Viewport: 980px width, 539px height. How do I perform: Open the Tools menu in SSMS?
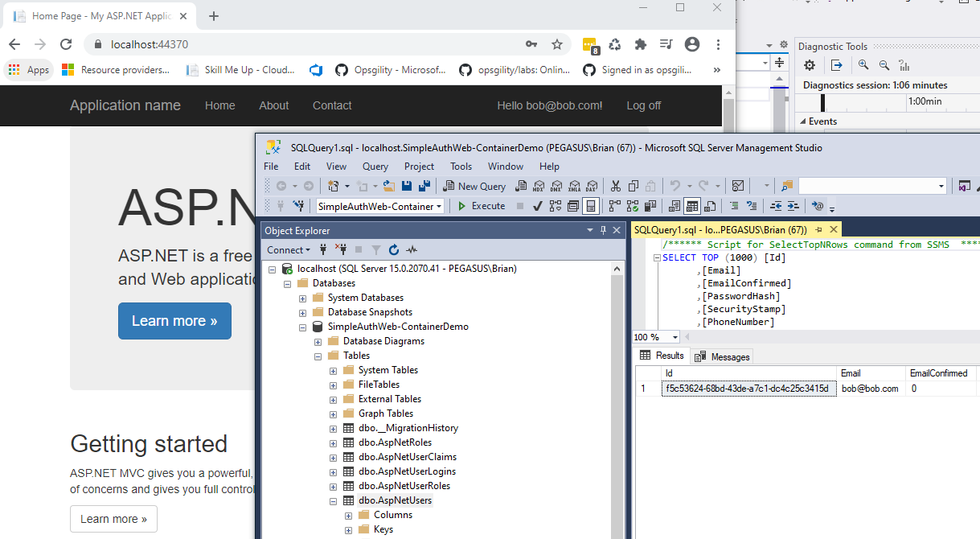461,167
